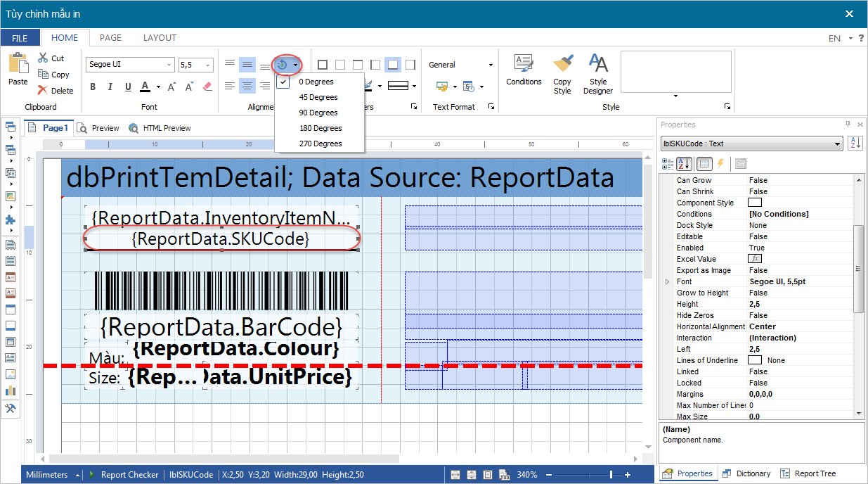Select the barcode component on the page
This screenshot has height=484, width=868.
click(221, 291)
